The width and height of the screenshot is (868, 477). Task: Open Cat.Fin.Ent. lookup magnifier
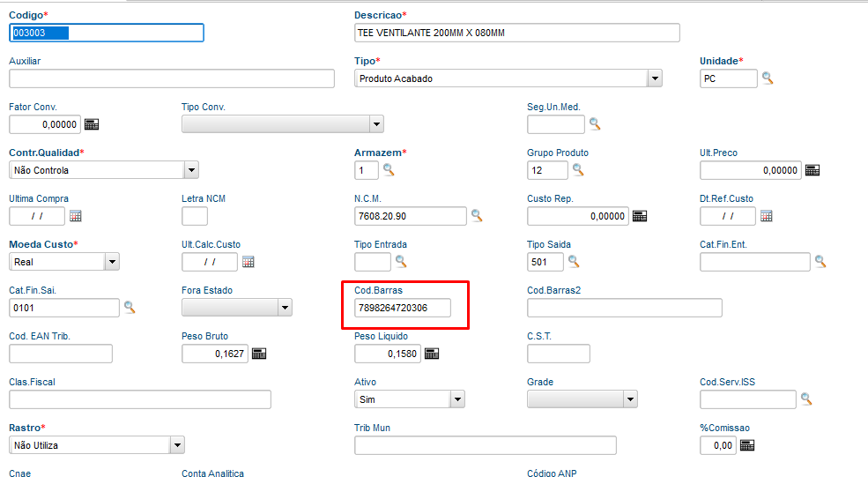pos(820,262)
